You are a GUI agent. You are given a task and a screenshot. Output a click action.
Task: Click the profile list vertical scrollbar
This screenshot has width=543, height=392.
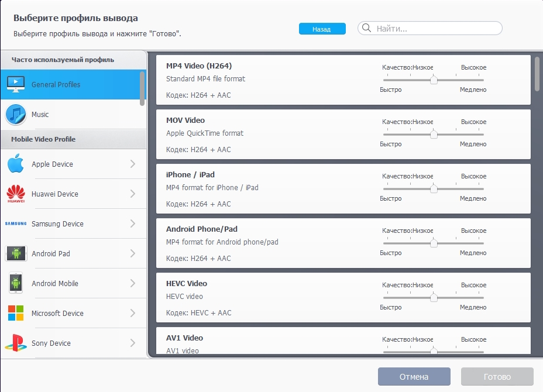pyautogui.click(x=537, y=74)
